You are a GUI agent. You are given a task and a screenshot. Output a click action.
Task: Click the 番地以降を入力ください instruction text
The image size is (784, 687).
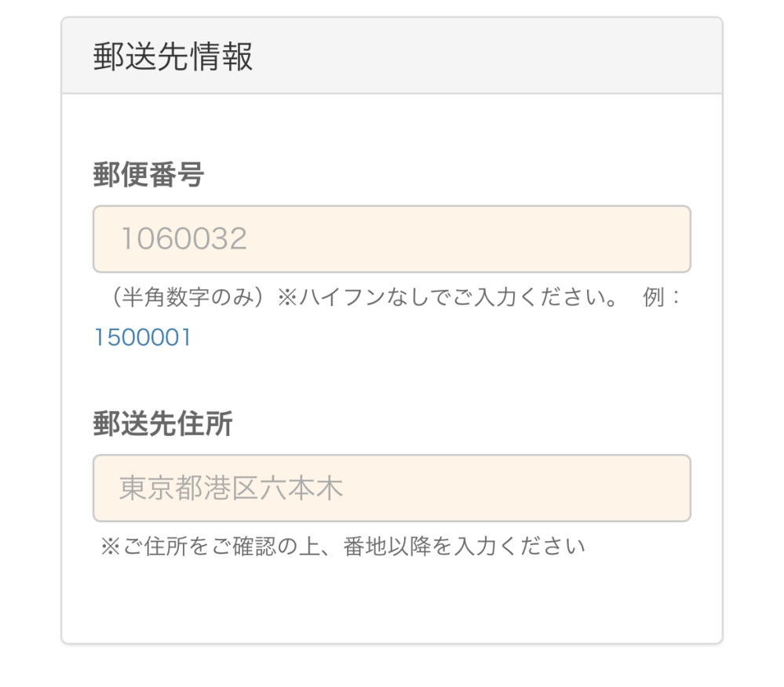click(x=465, y=546)
